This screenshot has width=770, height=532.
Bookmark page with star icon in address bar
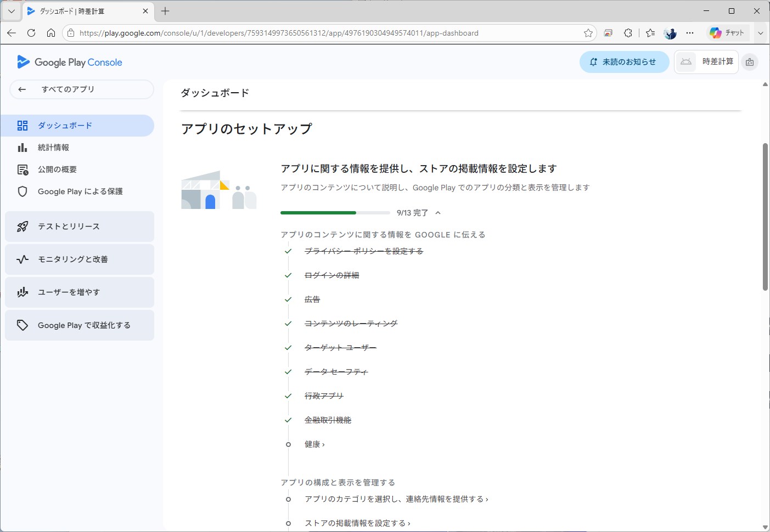click(x=588, y=33)
